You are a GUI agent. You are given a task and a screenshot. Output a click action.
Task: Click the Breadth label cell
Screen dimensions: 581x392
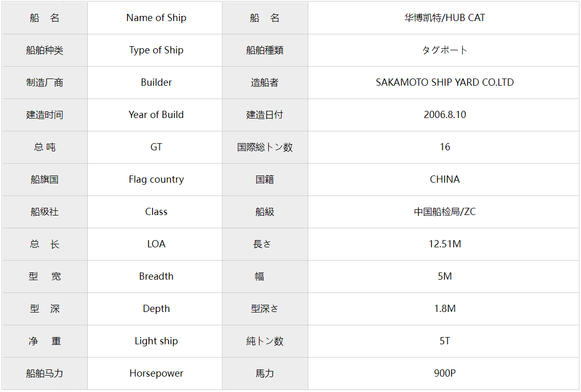pyautogui.click(x=155, y=277)
